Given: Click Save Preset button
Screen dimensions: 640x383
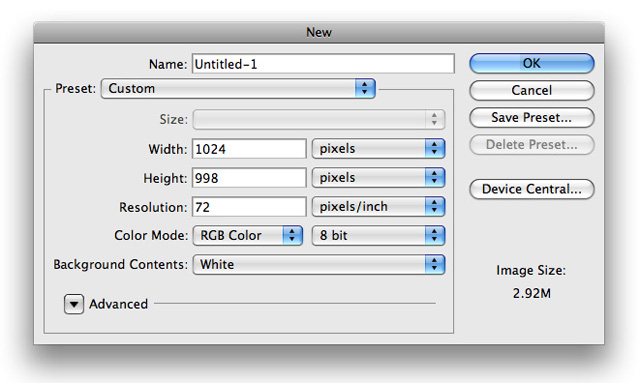Looking at the screenshot, I should (531, 118).
